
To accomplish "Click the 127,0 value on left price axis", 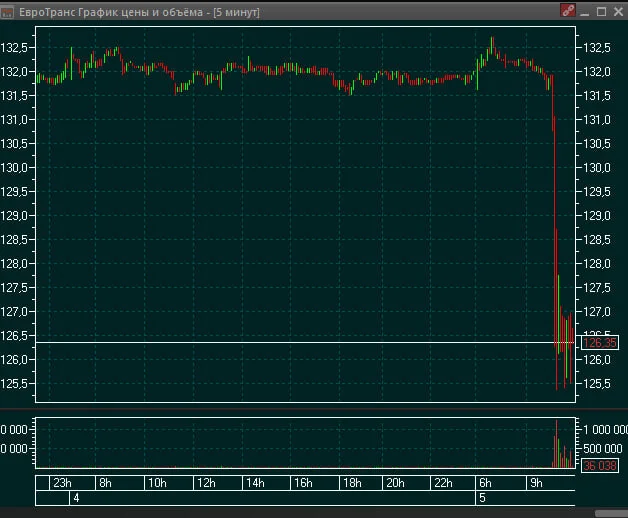I will pos(14,312).
